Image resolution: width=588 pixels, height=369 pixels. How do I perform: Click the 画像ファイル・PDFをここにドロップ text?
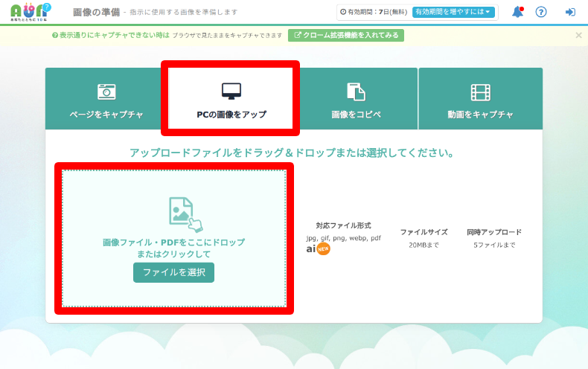(x=173, y=243)
